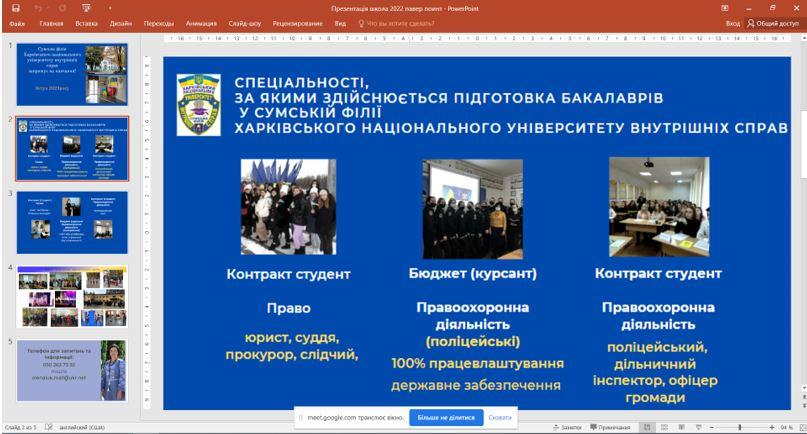Select slide 5 contact info thumbnail

click(x=72, y=370)
